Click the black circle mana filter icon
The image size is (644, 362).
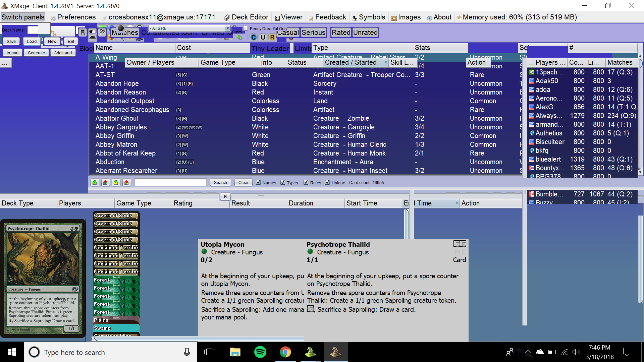[x=121, y=28]
